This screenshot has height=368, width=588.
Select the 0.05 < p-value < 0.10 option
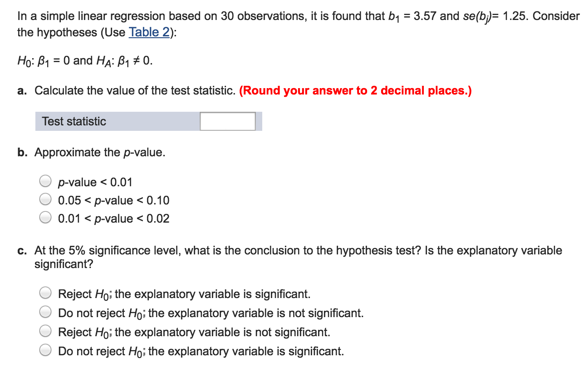pyautogui.click(x=45, y=199)
